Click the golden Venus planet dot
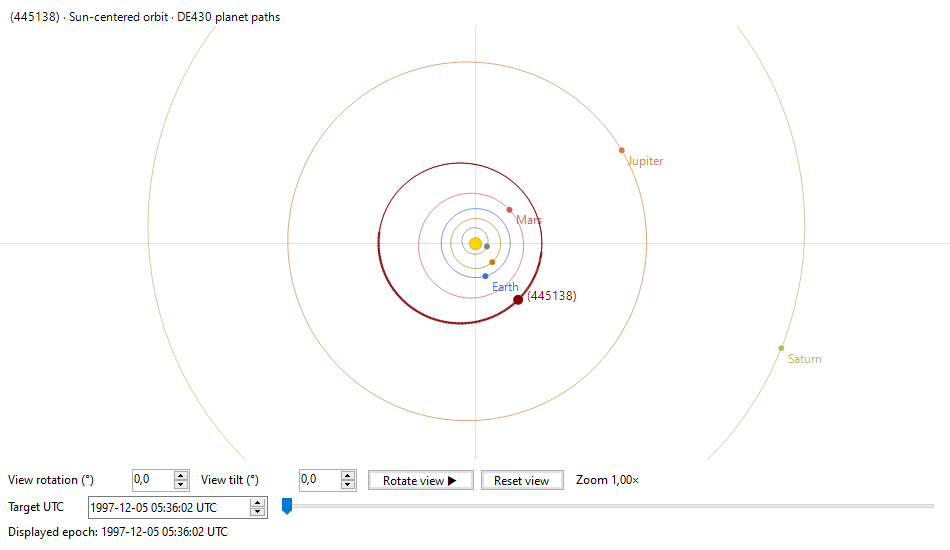 492,262
